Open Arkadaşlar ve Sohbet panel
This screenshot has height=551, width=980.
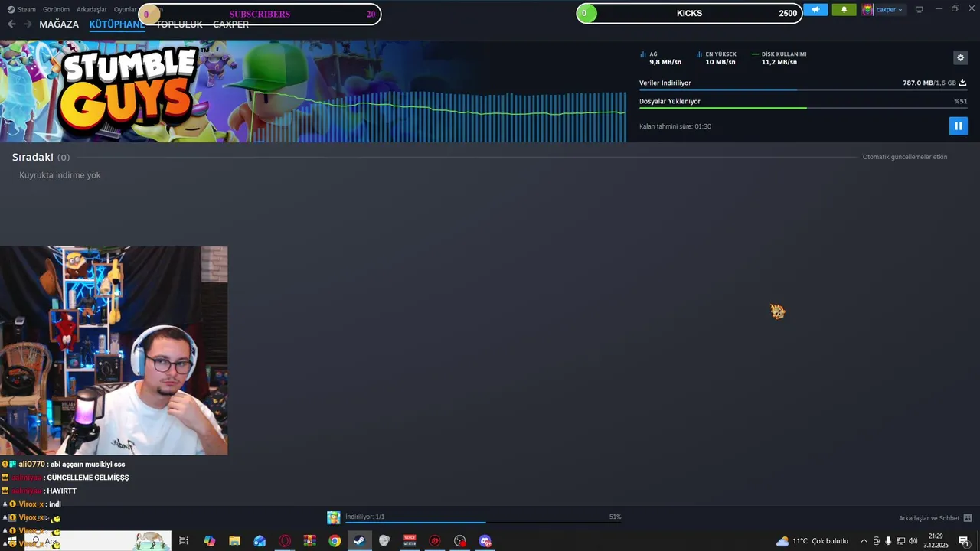coord(929,518)
